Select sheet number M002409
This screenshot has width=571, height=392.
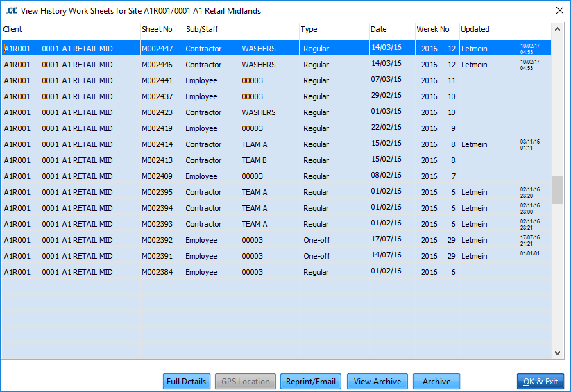(157, 176)
